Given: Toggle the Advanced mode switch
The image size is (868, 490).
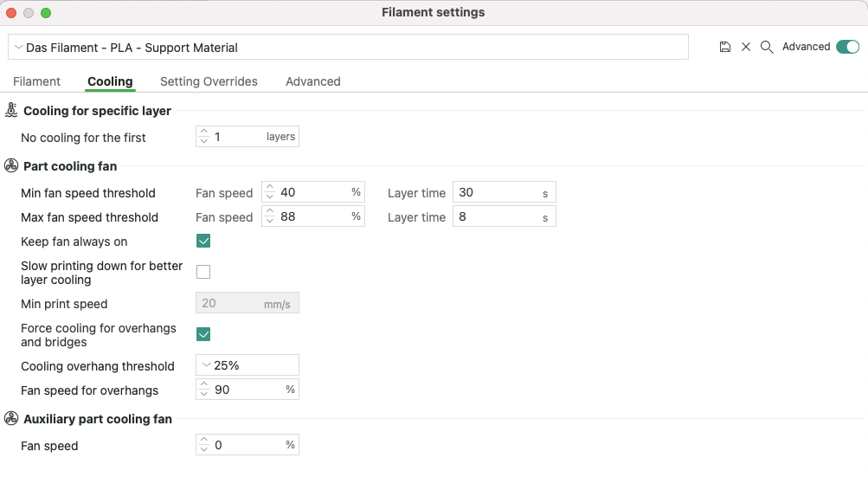Looking at the screenshot, I should click(847, 47).
